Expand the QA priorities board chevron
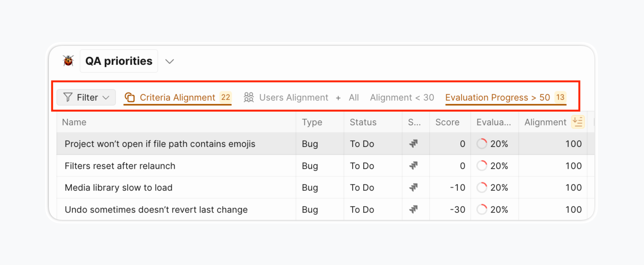Image resolution: width=644 pixels, height=265 pixels. point(169,61)
